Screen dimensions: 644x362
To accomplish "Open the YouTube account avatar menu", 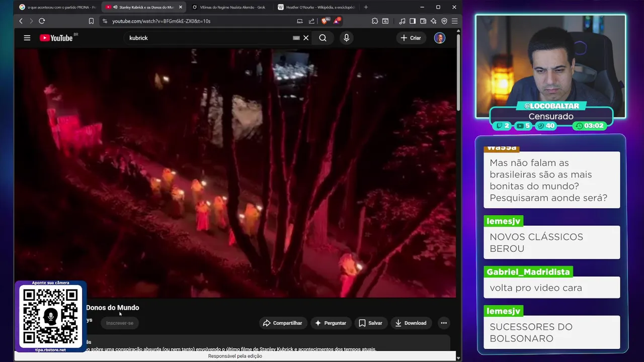I will [440, 38].
